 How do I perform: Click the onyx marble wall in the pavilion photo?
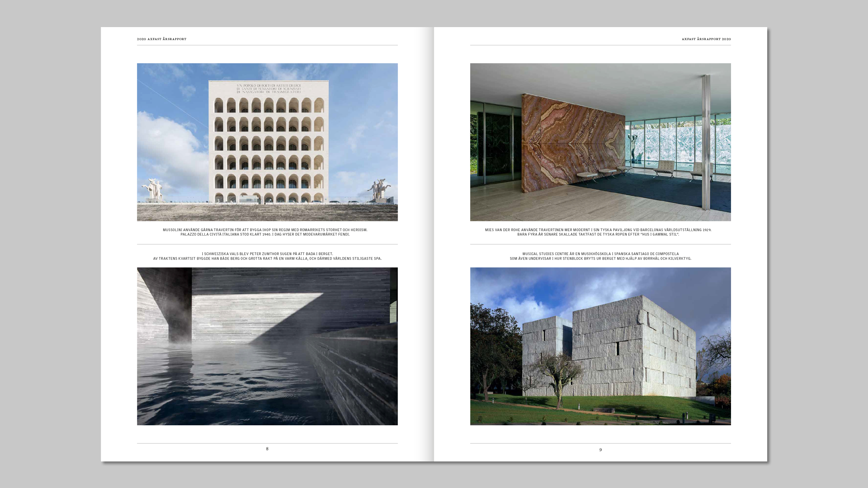[x=573, y=143]
